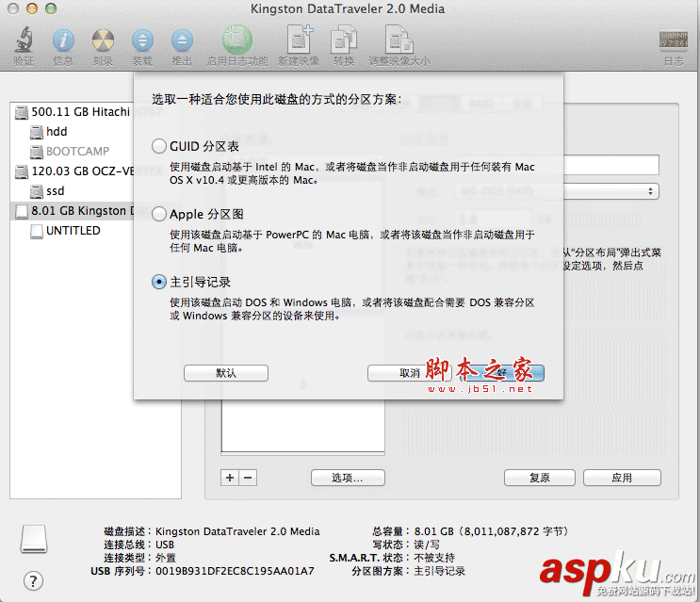
Task: Click the 取消 (Cancel) button
Action: [410, 373]
